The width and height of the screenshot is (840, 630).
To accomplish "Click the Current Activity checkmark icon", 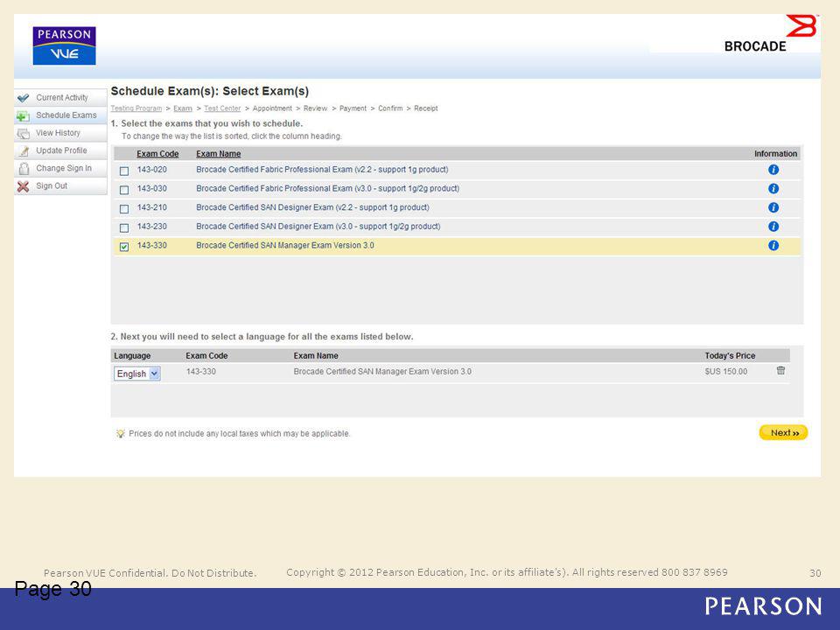I will (x=23, y=98).
